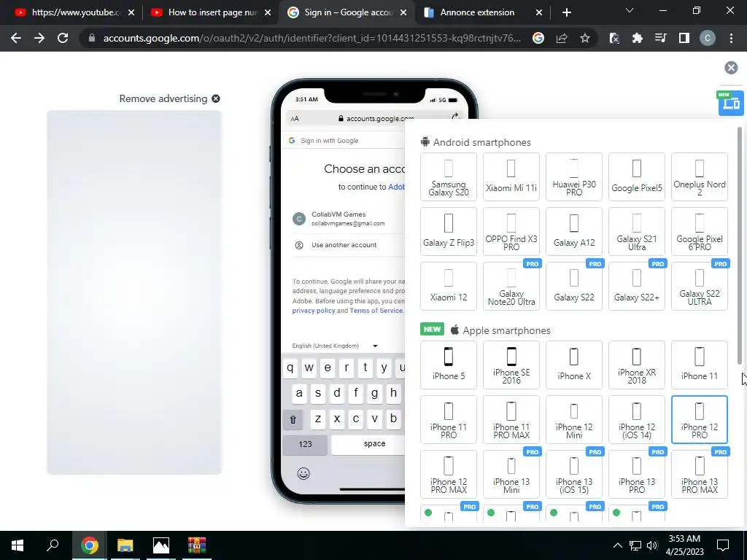Choose Oneplus Nord 2 device tile
Image resolution: width=747 pixels, height=560 pixels.
tap(700, 176)
